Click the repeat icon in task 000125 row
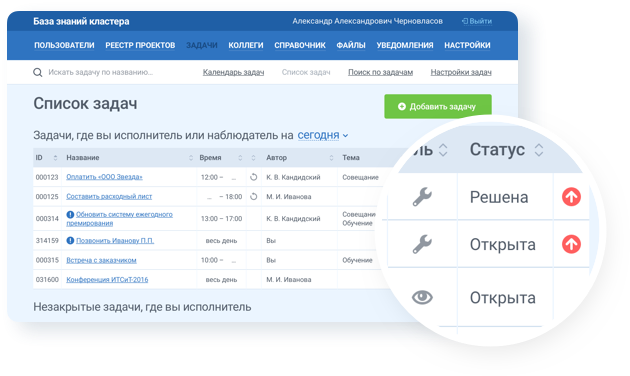The width and height of the screenshot is (630, 376). pos(254,196)
